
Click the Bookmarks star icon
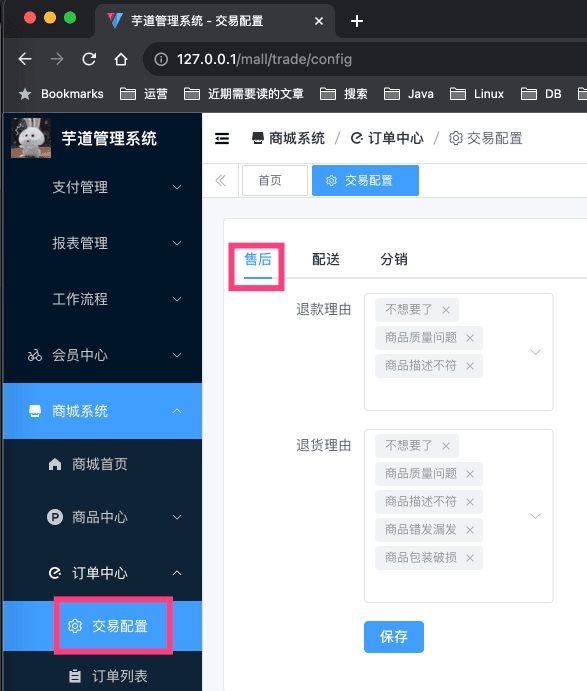pyautogui.click(x=25, y=94)
